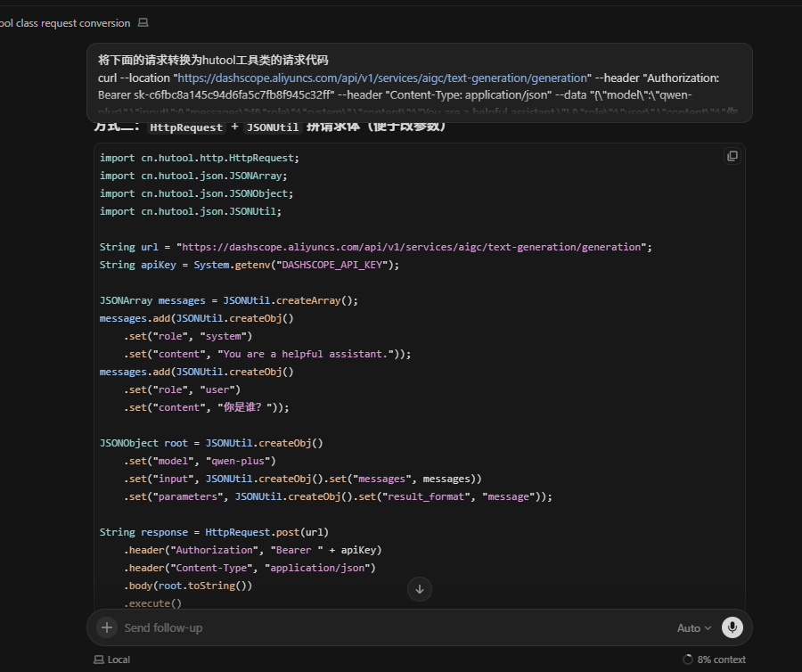The width and height of the screenshot is (802, 672).
Task: Click the Authorization Bearer header line
Action: click(253, 550)
